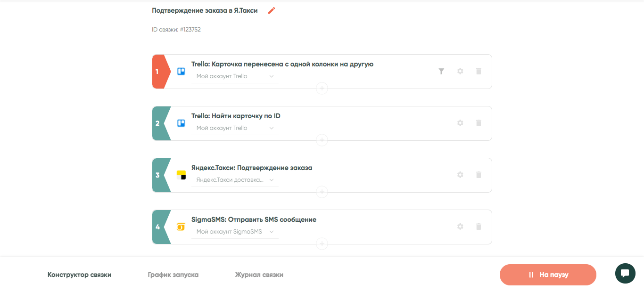The width and height of the screenshot is (644, 292).
Task: Click title SigmaSMS: Отправить SMS сообщение
Action: (x=254, y=219)
